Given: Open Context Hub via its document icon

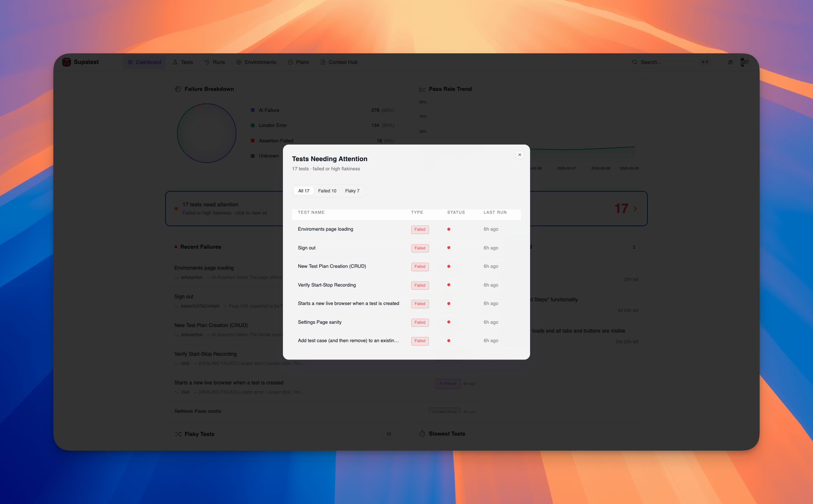Looking at the screenshot, I should (322, 62).
